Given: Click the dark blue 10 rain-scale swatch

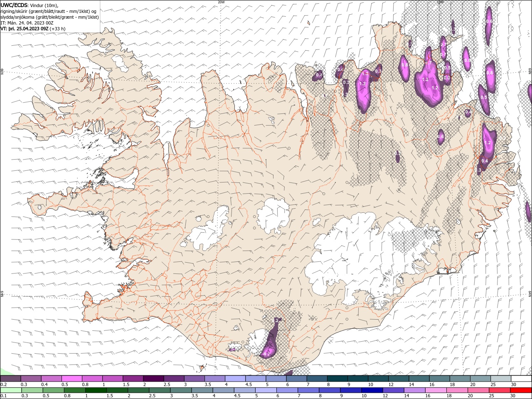Looking at the screenshot, I should 372,390.
